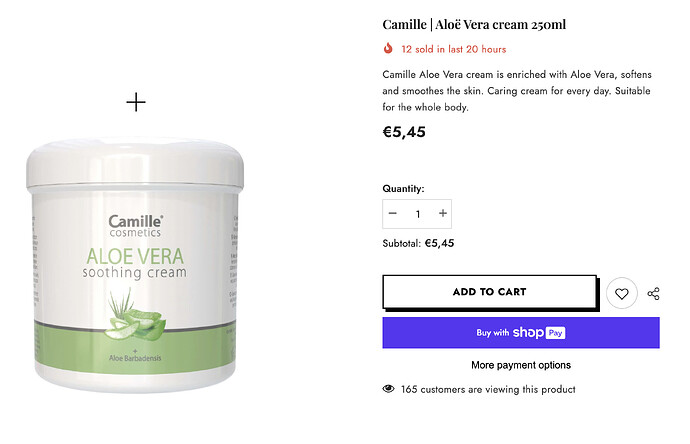The width and height of the screenshot is (690, 444).
Task: Click the Camille cosmetics logo on jar
Action: point(136,226)
